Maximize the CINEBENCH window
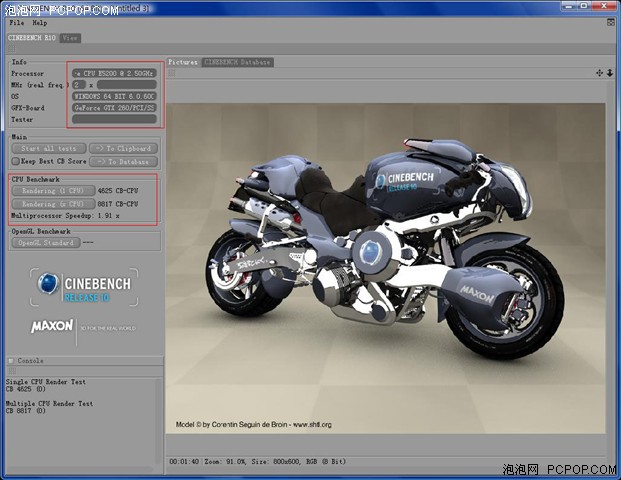621x480 pixels. tap(583, 6)
